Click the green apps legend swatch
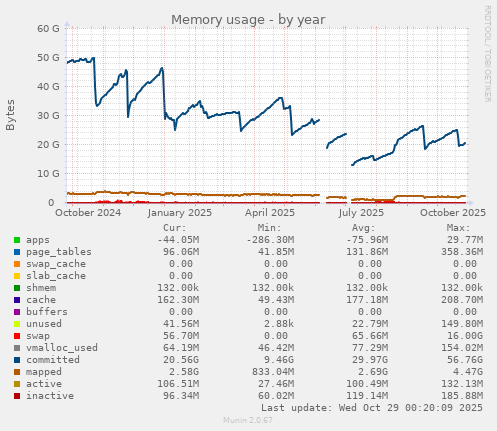The height and width of the screenshot is (431, 497). click(17, 240)
